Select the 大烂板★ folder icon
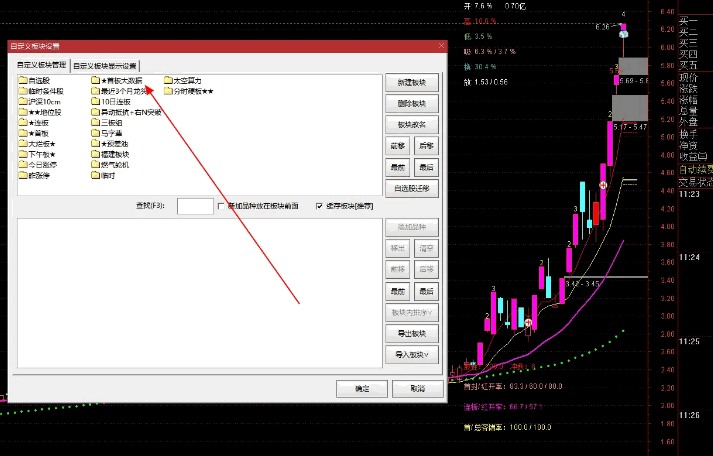The height and width of the screenshot is (456, 713). tap(23, 144)
